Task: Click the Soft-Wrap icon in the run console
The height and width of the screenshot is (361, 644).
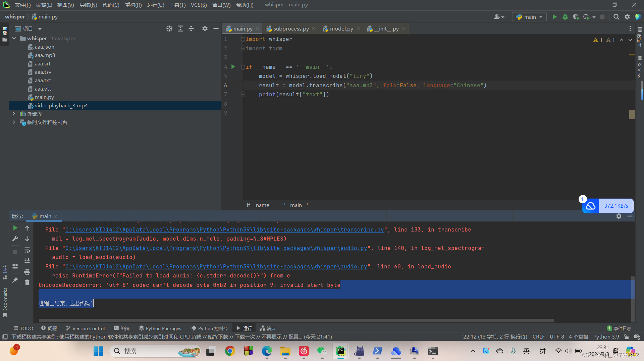Action: [27, 250]
